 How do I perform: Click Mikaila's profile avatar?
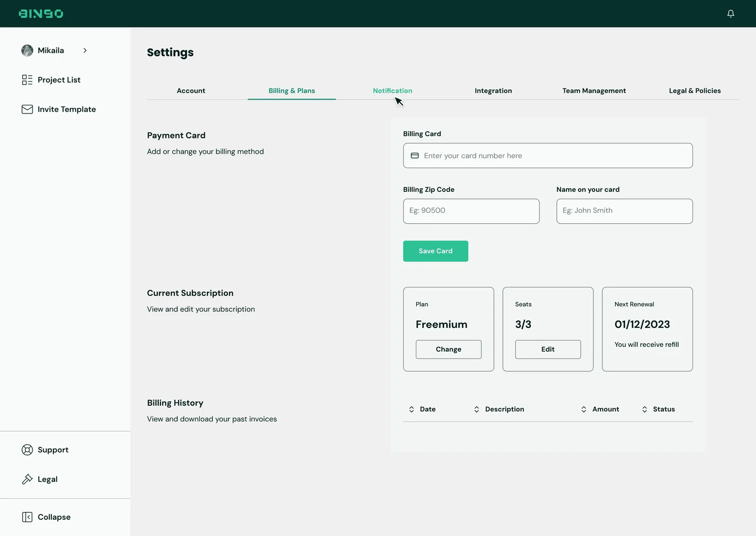point(27,50)
